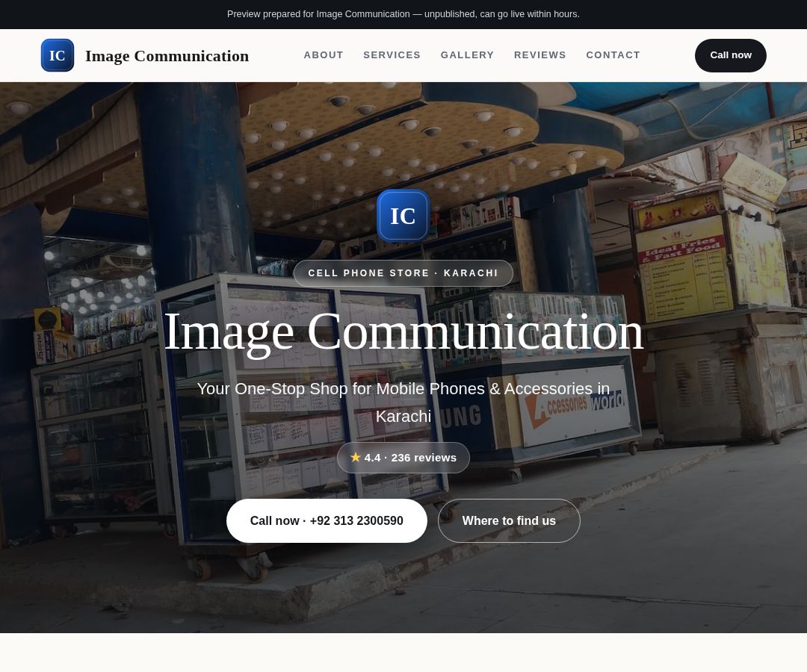The width and height of the screenshot is (807, 672).
Task: Click the One-Stop Shop tagline text
Action: pyautogui.click(x=403, y=402)
